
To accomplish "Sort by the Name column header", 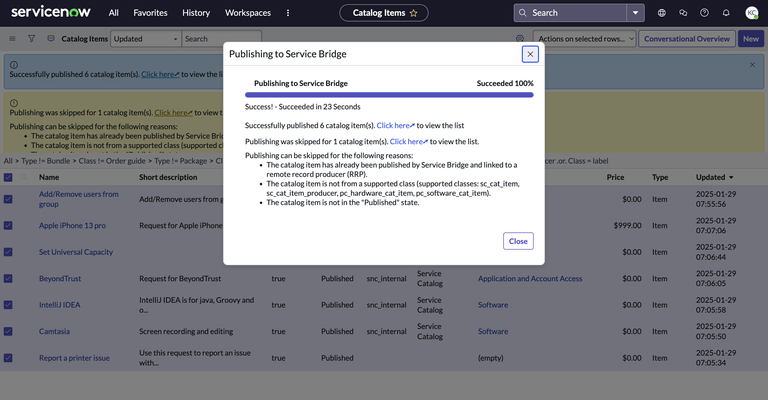I will click(49, 177).
